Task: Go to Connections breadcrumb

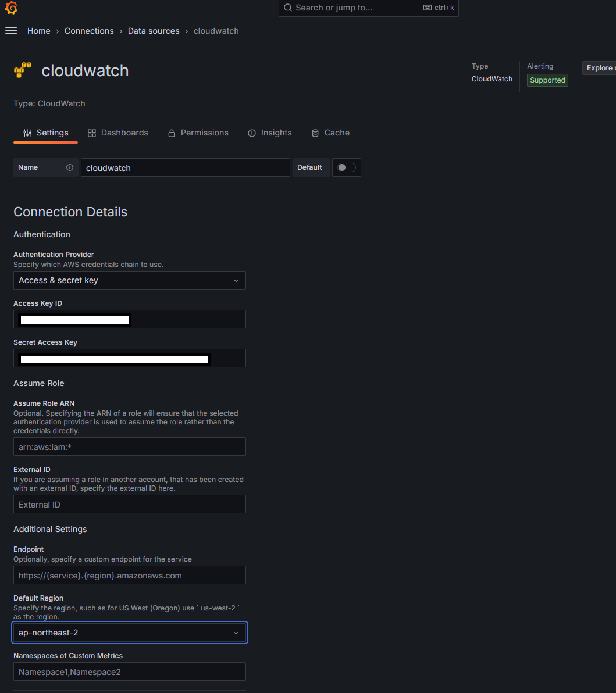Action: (x=89, y=31)
